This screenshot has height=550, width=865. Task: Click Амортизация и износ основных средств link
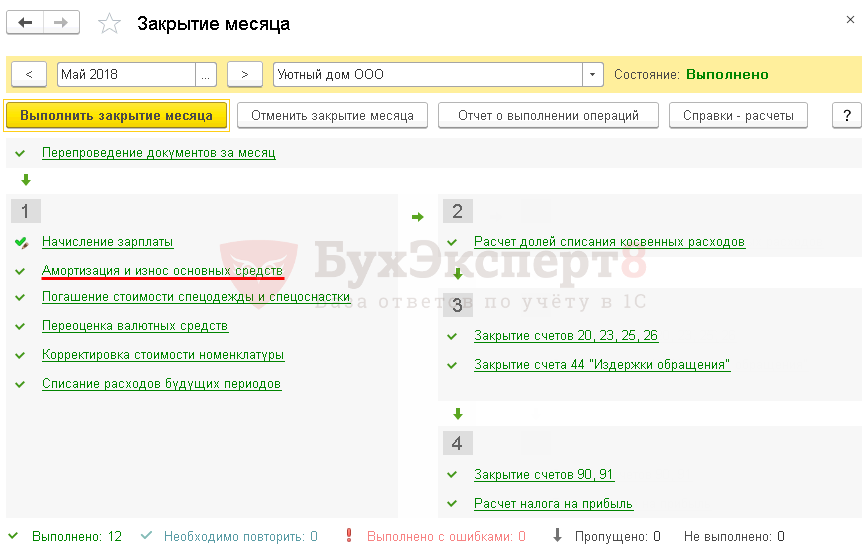click(162, 270)
